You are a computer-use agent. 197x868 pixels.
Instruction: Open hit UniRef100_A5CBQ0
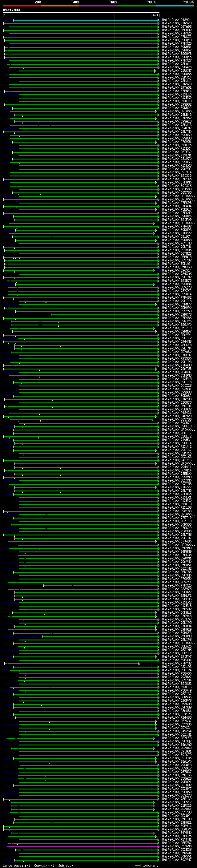tap(176, 30)
